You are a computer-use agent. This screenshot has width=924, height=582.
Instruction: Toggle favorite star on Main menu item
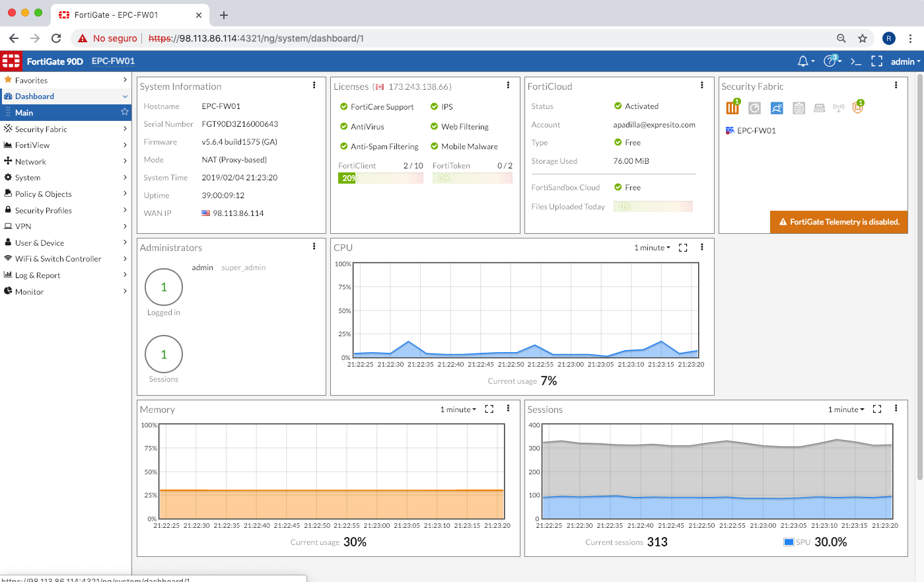click(x=124, y=112)
